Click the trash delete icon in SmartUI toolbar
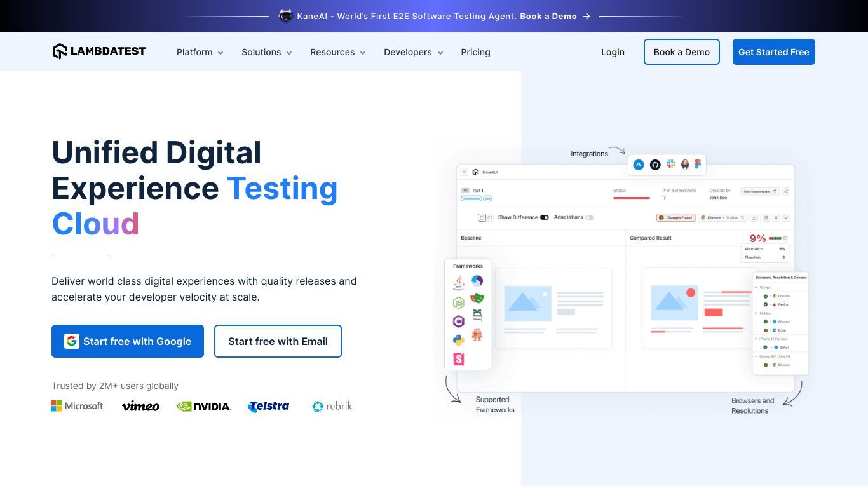The height and width of the screenshot is (488, 868). click(766, 217)
